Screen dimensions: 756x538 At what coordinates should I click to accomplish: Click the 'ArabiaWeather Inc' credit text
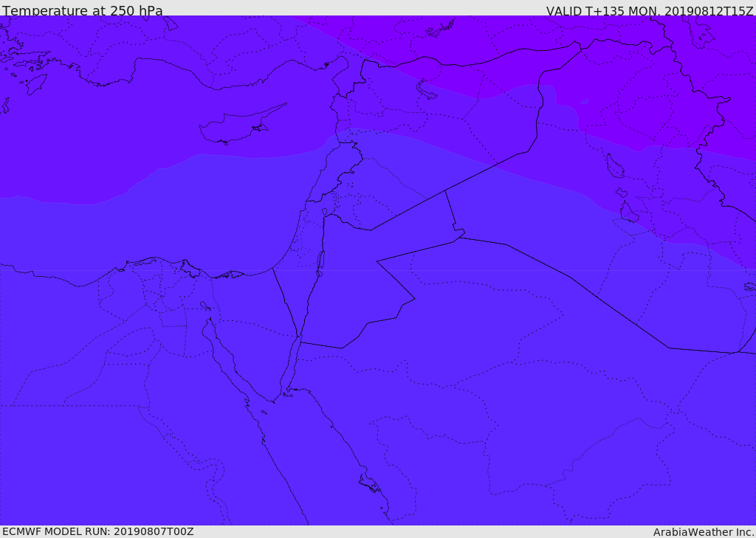point(704,532)
